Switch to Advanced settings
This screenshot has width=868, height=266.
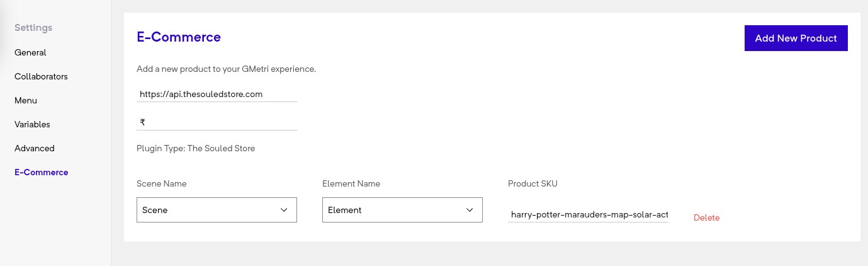(35, 148)
